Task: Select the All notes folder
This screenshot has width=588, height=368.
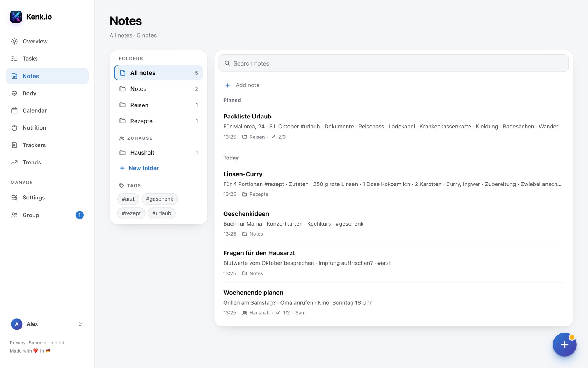Action: [x=158, y=73]
